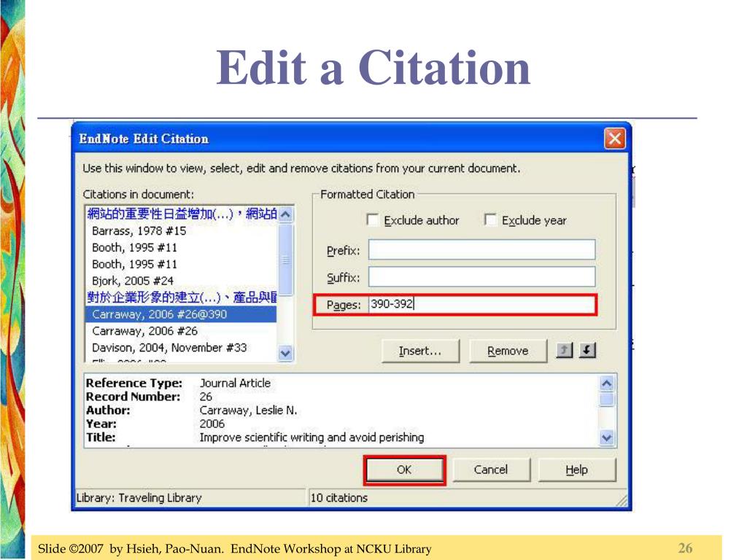
Task: Select the first Booth, 1995 #11 citation
Action: 134,248
